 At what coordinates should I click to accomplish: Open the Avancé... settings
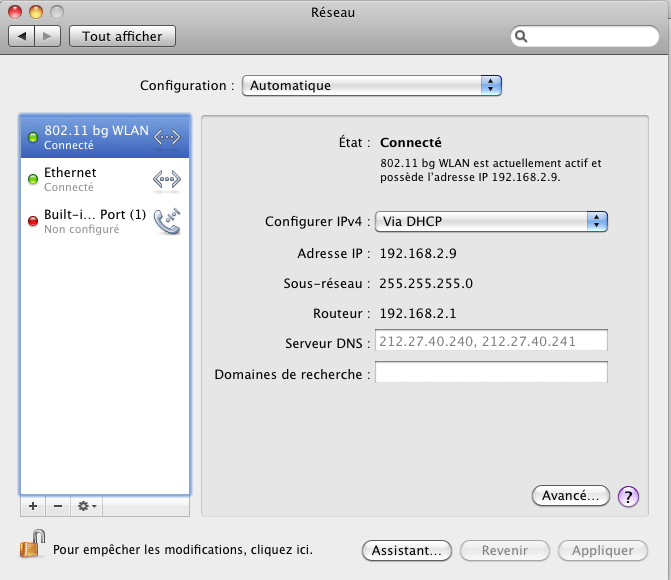tap(570, 496)
